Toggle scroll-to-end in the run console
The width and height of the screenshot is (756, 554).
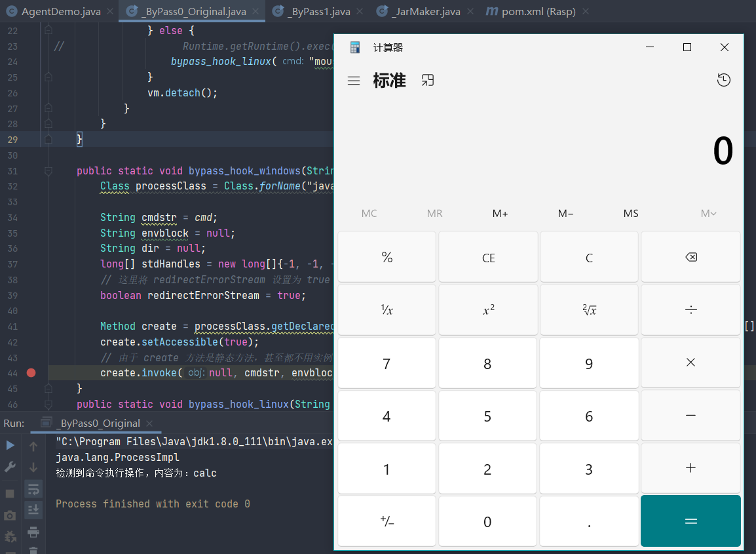(33, 509)
